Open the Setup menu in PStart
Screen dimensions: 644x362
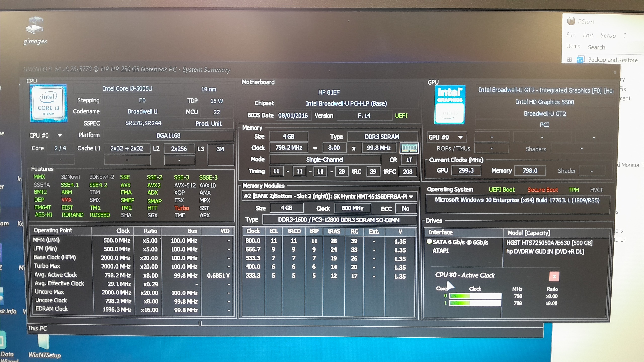click(x=608, y=35)
